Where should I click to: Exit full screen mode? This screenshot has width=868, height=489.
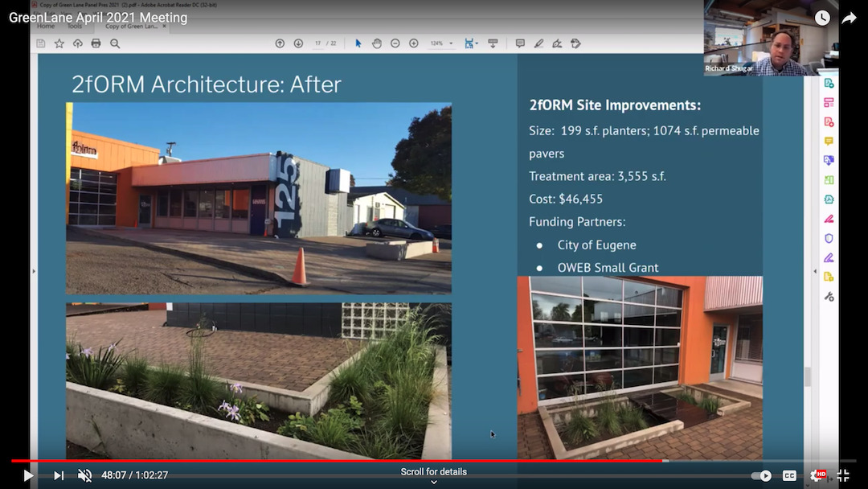[843, 475]
